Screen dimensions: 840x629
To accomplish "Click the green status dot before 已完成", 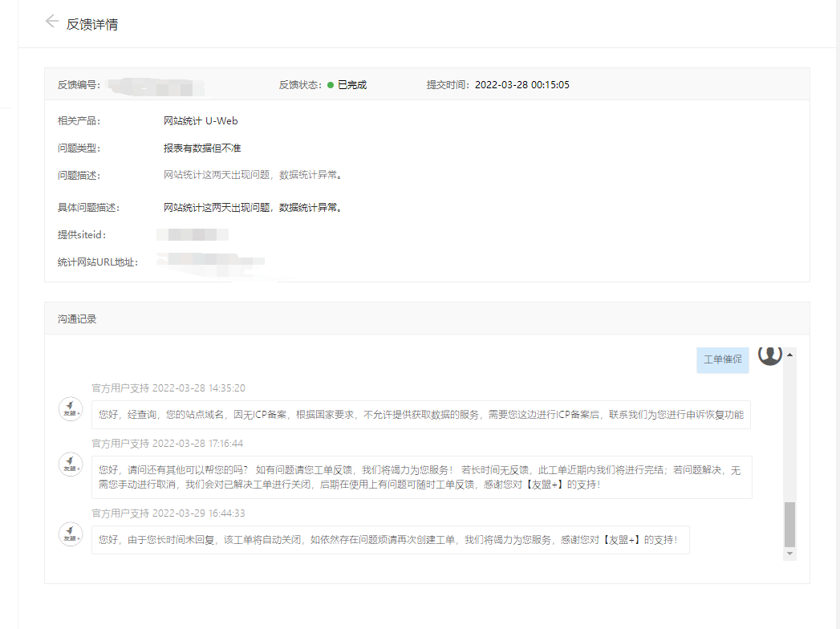I will 330,85.
